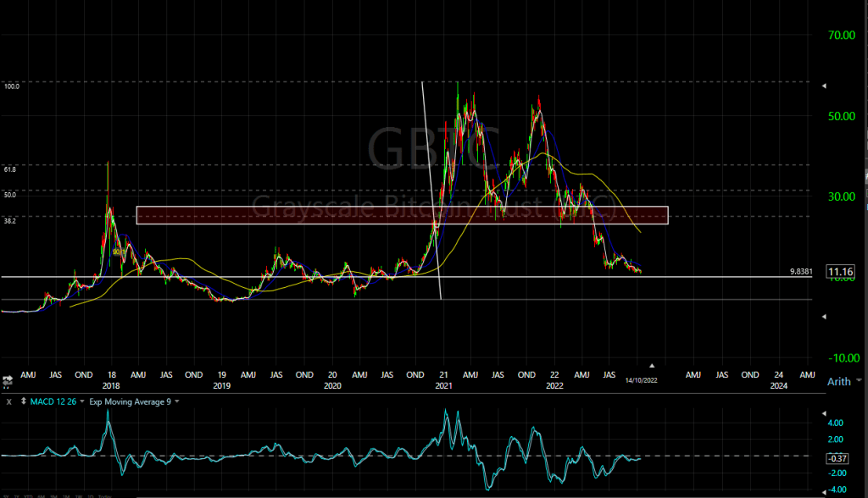The image size is (868, 498).
Task: Select the white diagonal trend line near 2021
Action: (x=431, y=186)
